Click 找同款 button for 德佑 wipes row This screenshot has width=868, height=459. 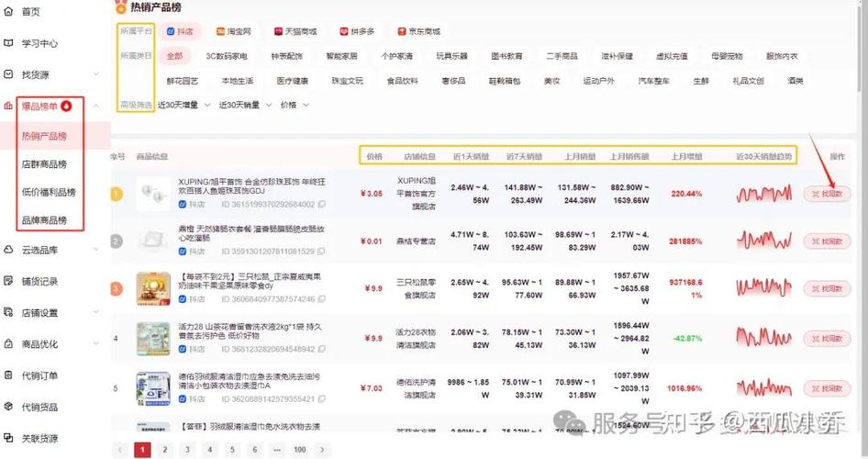click(x=827, y=388)
